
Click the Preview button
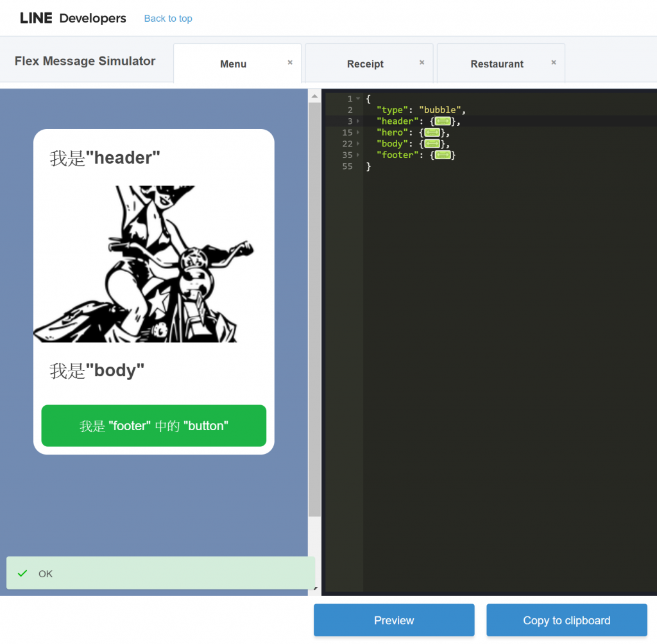(x=394, y=620)
